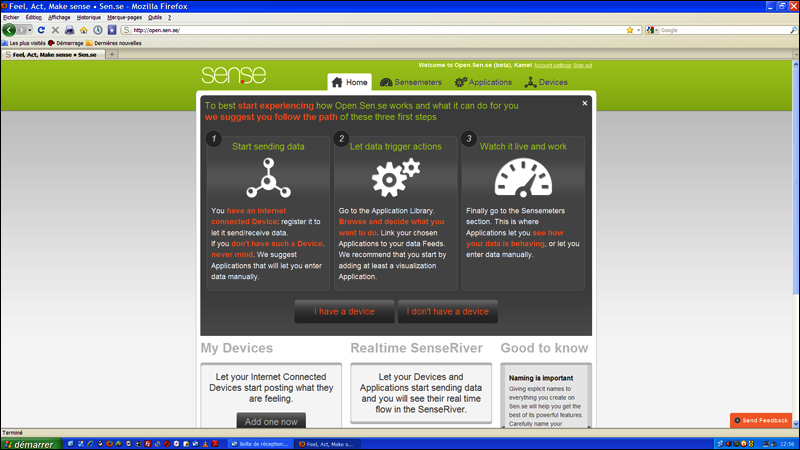
Task: Open a new tab with plus button
Action: [x=112, y=55]
